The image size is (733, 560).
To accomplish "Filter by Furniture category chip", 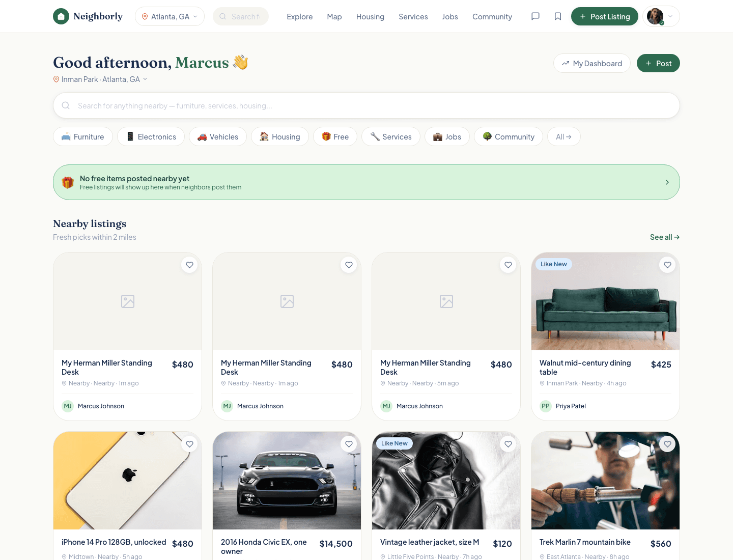I will (x=83, y=136).
